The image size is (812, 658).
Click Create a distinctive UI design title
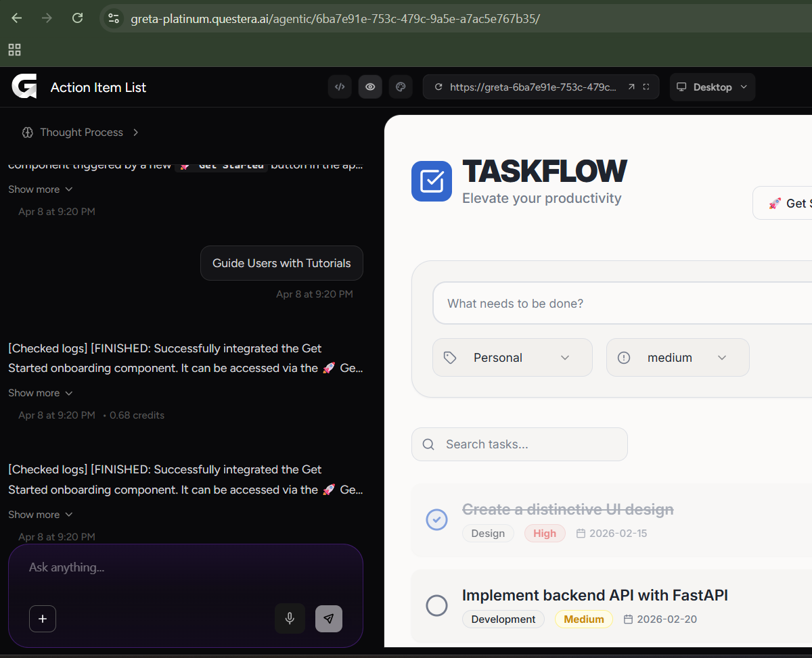point(568,509)
